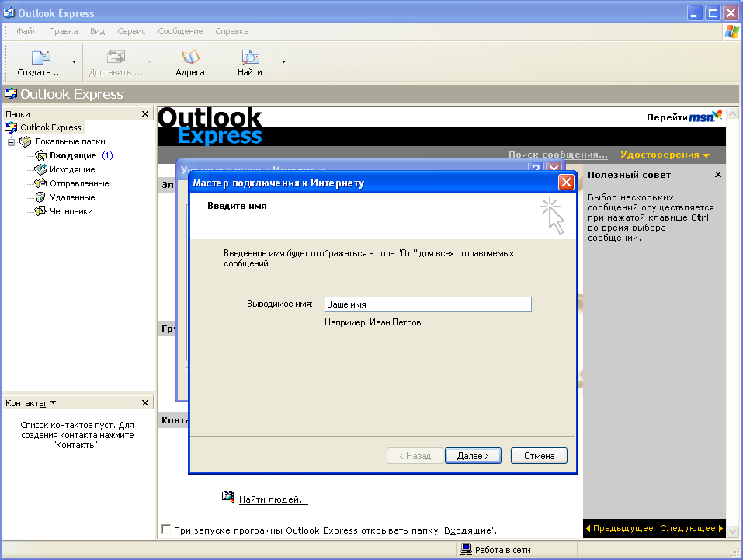Close the Мастер подключения к Интернету dialog

tap(566, 182)
